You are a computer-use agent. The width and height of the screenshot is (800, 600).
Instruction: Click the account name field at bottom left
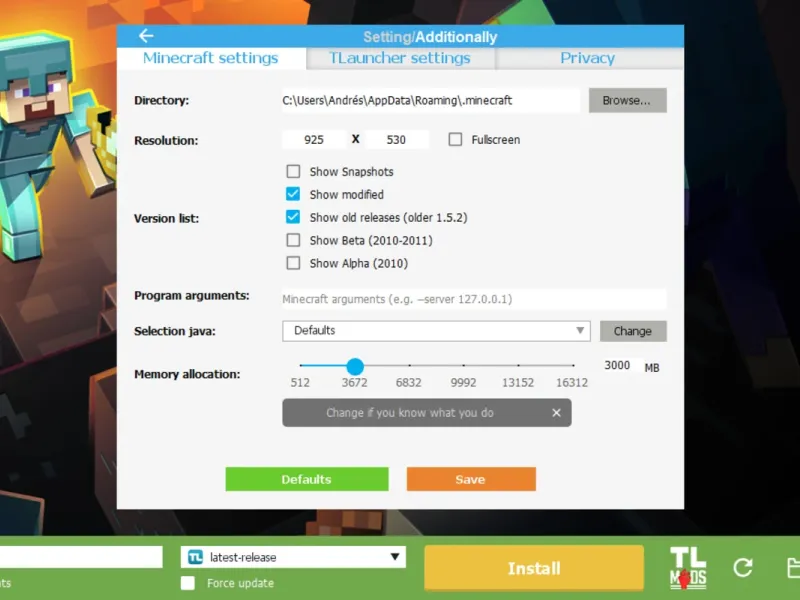81,557
